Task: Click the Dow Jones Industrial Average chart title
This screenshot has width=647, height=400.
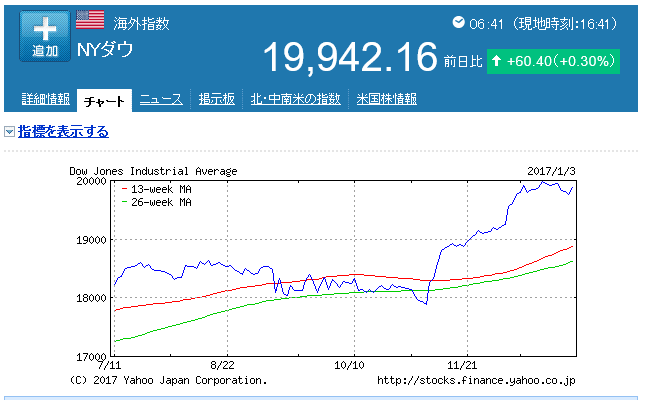Action: (153, 171)
